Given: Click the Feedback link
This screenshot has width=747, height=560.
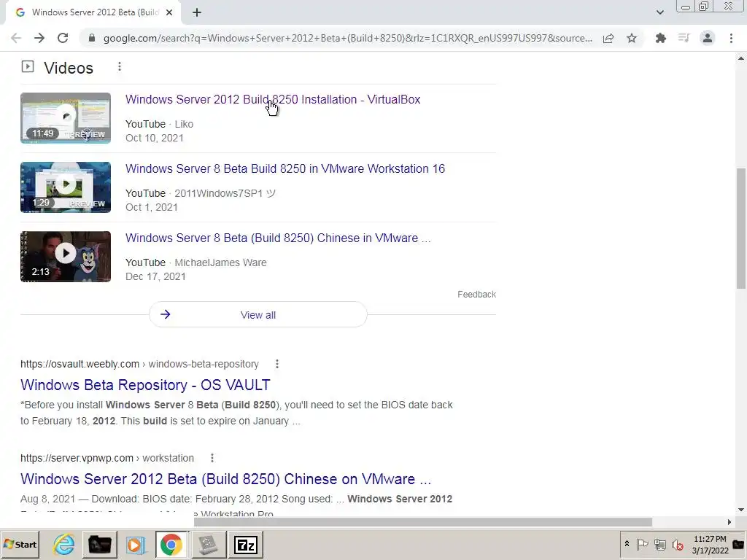Looking at the screenshot, I should (x=477, y=295).
